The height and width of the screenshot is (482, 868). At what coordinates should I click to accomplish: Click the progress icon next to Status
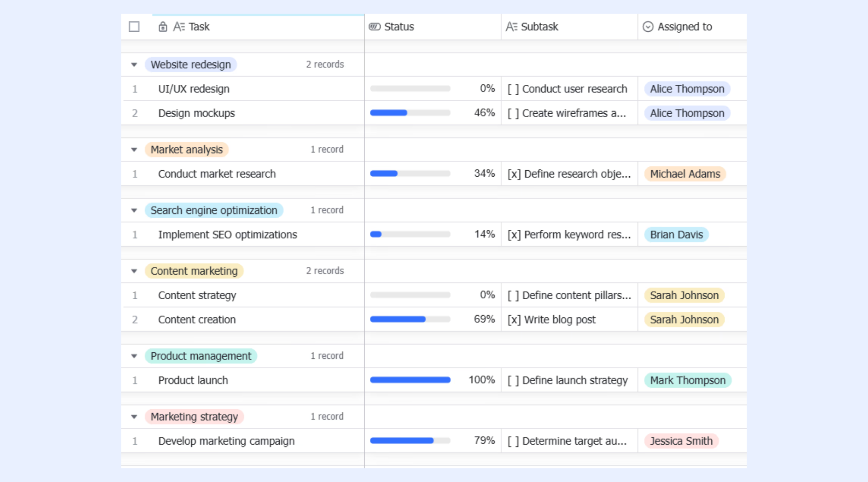(375, 27)
